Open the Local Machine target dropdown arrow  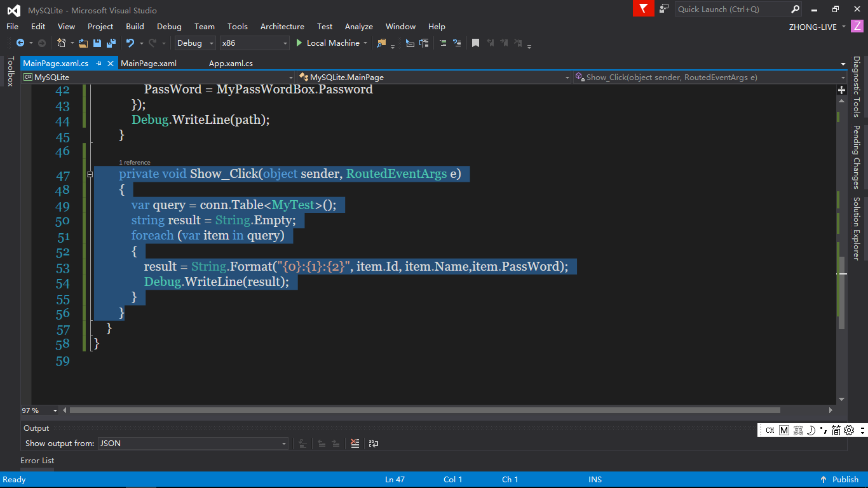click(x=365, y=43)
